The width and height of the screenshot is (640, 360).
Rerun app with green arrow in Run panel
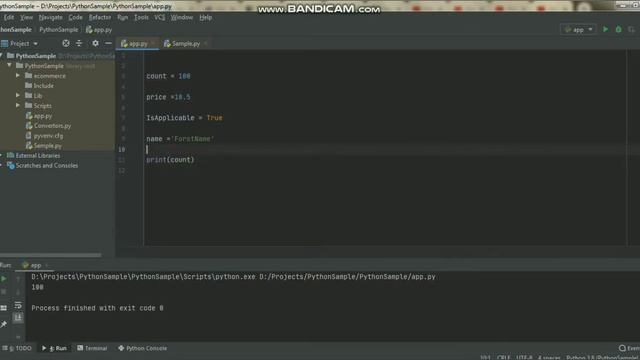click(4, 279)
